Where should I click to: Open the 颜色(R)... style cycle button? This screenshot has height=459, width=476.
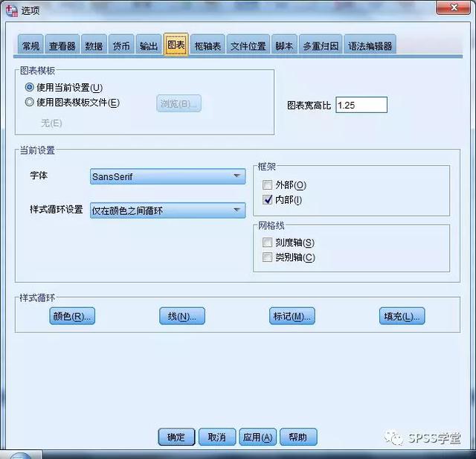[x=72, y=316]
